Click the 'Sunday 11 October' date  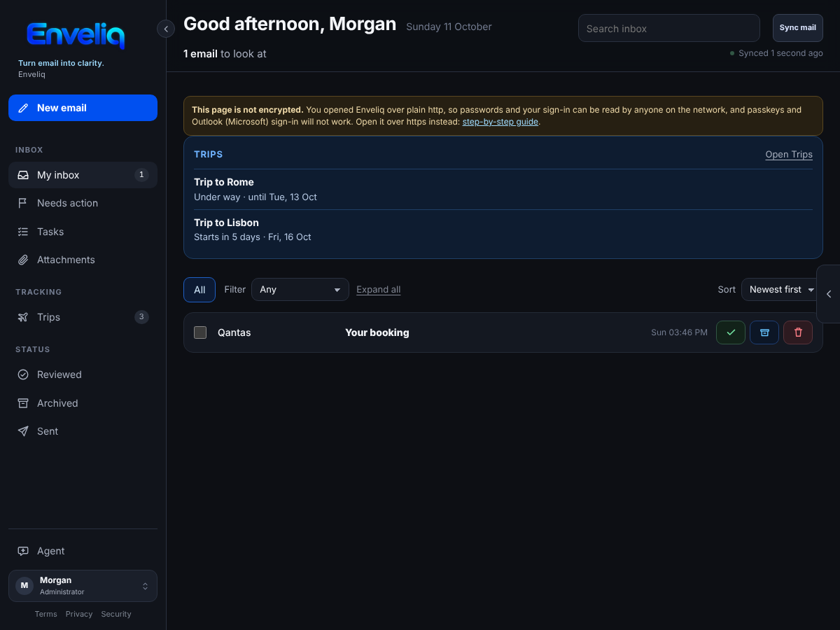click(x=449, y=27)
